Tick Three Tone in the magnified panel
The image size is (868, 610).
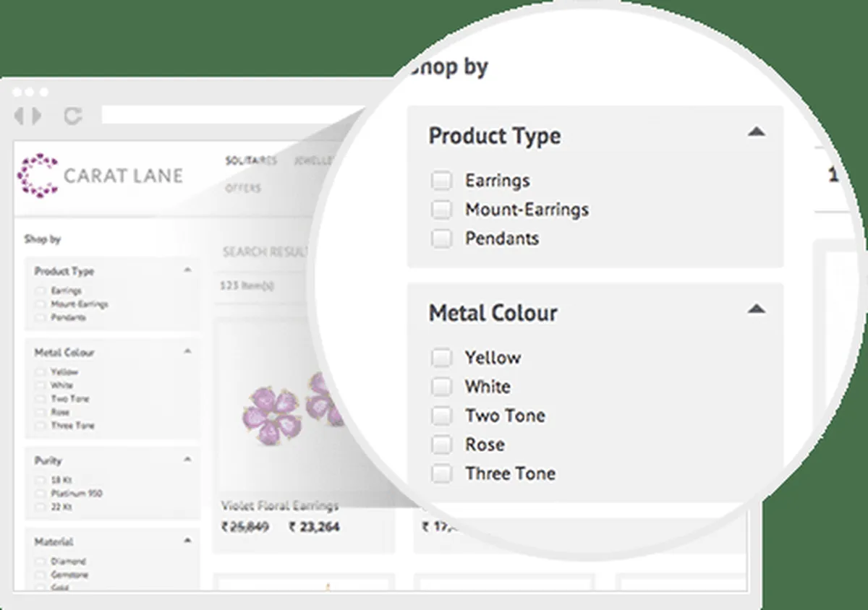(441, 474)
